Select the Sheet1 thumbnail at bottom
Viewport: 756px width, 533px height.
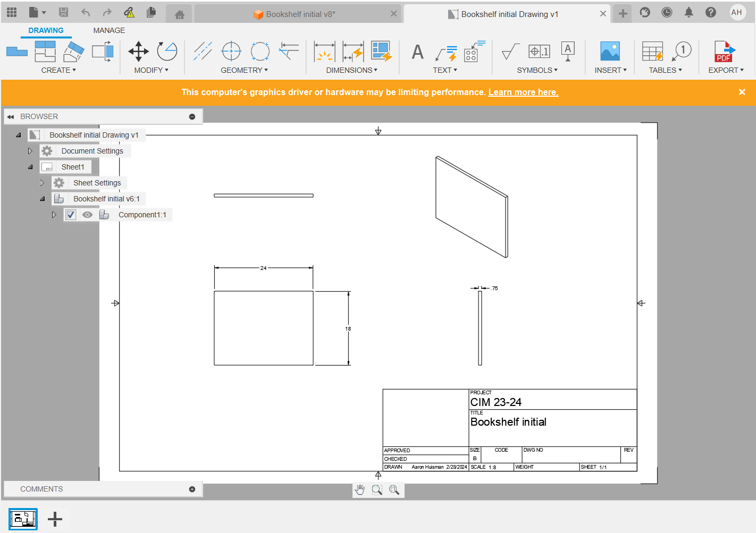click(23, 519)
